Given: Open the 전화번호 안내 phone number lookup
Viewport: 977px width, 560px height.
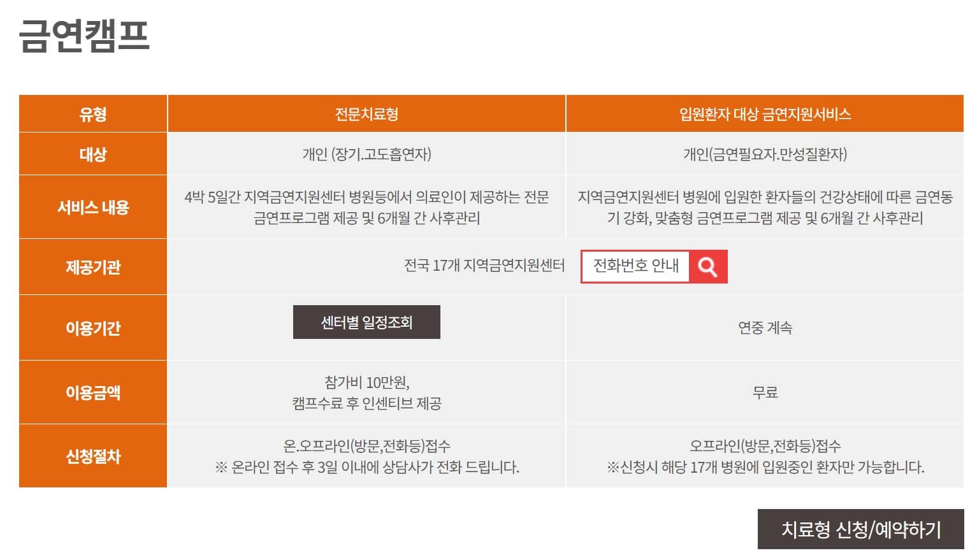Looking at the screenshot, I should 635,267.
